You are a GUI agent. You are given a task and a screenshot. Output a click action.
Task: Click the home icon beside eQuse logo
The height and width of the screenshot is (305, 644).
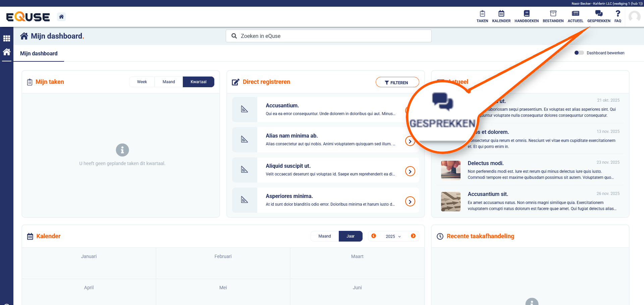(x=61, y=17)
